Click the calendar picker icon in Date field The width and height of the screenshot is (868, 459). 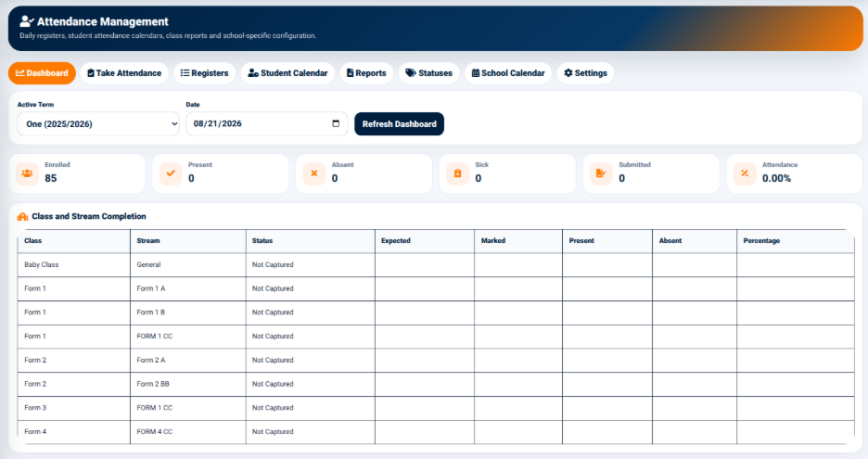coord(336,123)
